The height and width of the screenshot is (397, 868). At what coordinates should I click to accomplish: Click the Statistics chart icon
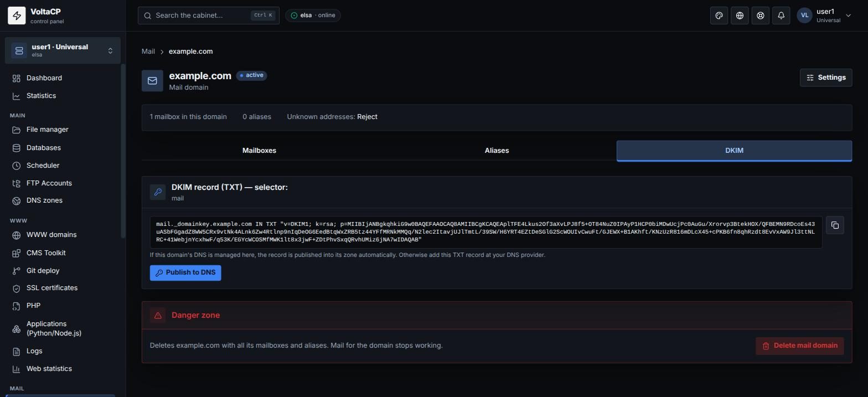(x=16, y=96)
